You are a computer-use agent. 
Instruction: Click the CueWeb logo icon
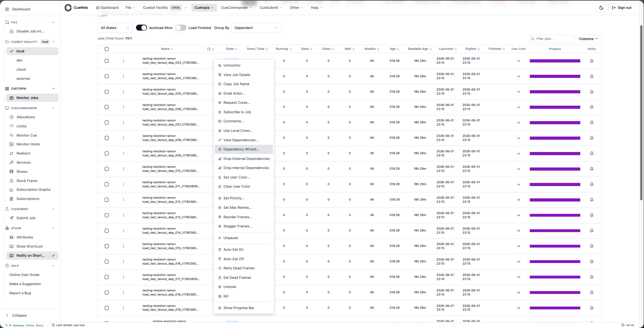(x=68, y=8)
